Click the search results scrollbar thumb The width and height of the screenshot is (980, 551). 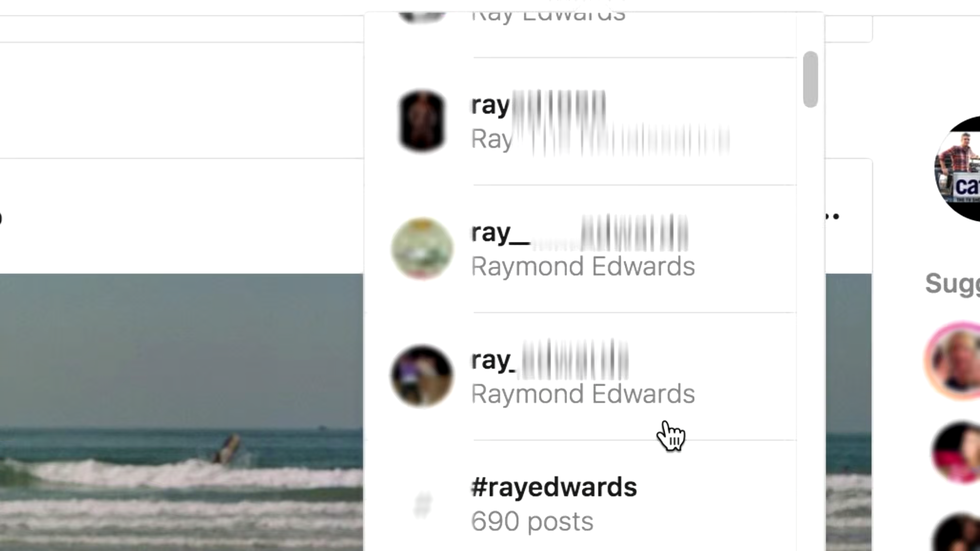811,80
